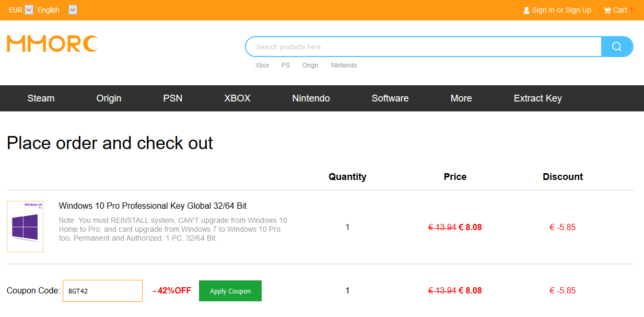
Task: Open Windows 10 Pro Professional Key title
Action: click(153, 206)
